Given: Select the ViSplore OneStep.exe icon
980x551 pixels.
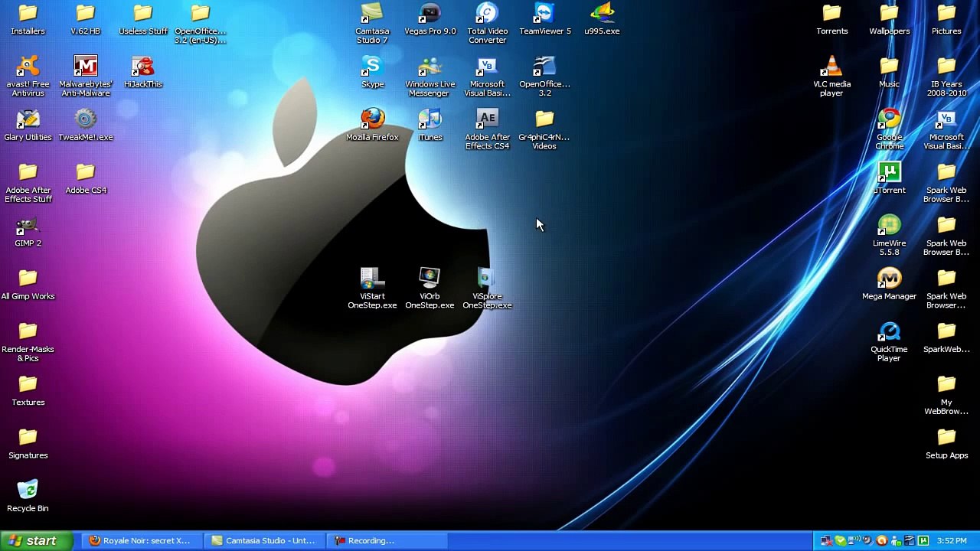Looking at the screenshot, I should 487,289.
